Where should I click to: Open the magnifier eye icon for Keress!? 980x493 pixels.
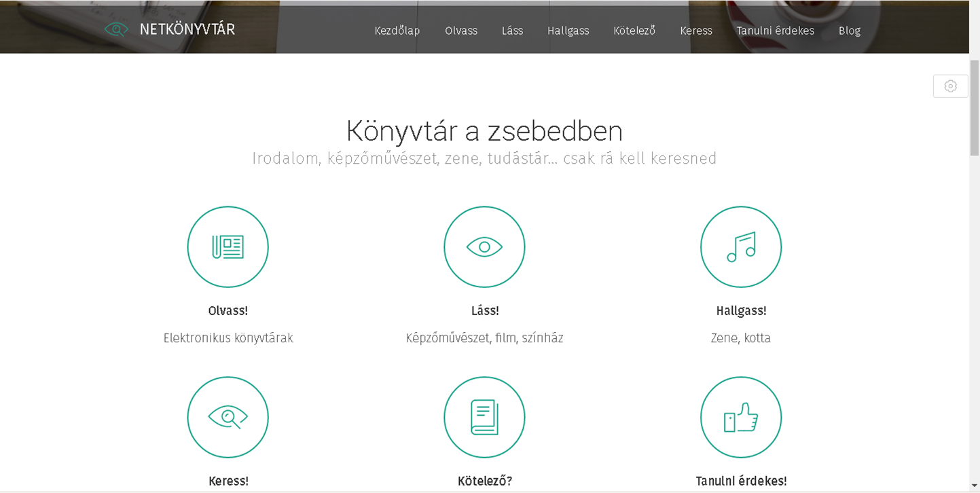[x=228, y=417]
